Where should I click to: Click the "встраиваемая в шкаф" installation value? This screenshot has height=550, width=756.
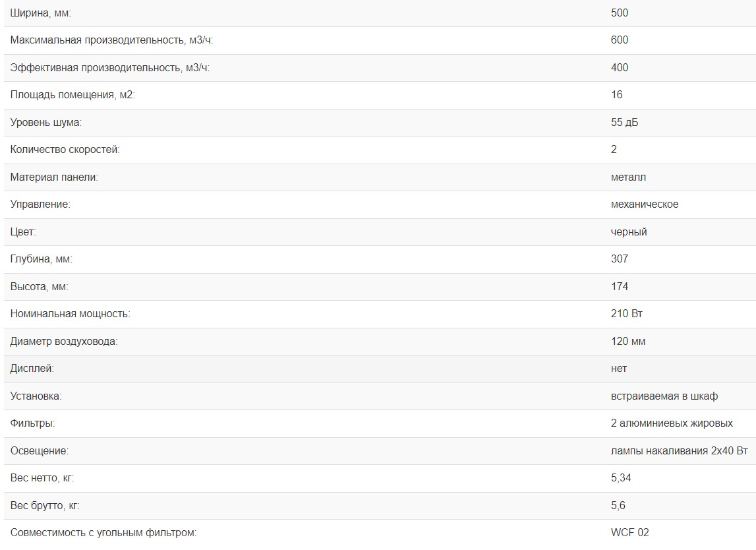coord(664,396)
